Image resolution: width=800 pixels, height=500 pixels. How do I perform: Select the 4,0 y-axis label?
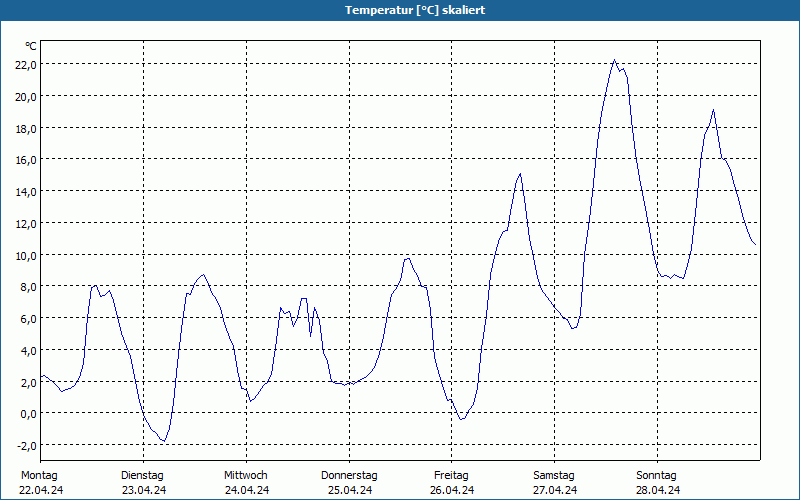pyautogui.click(x=28, y=351)
